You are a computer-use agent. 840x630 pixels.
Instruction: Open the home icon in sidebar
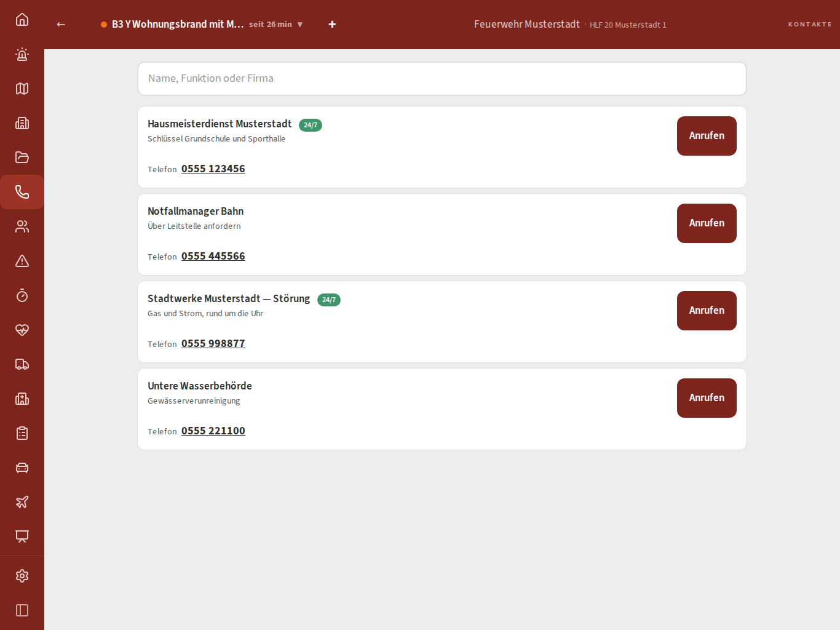[22, 20]
